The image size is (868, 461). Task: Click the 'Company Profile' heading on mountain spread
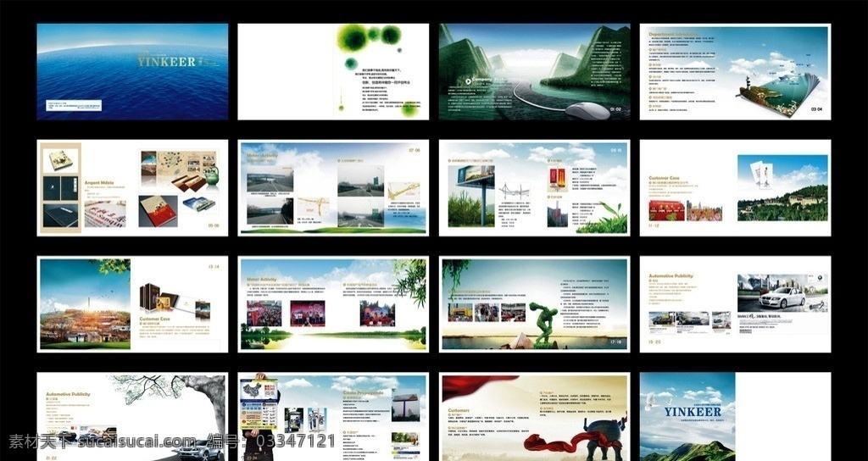488,80
